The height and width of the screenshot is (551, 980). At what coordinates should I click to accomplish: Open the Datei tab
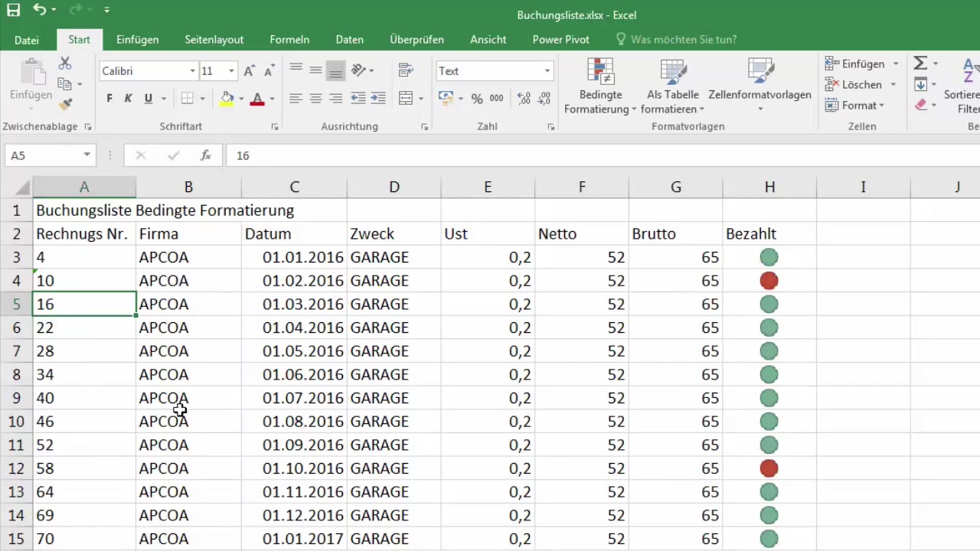pos(27,40)
